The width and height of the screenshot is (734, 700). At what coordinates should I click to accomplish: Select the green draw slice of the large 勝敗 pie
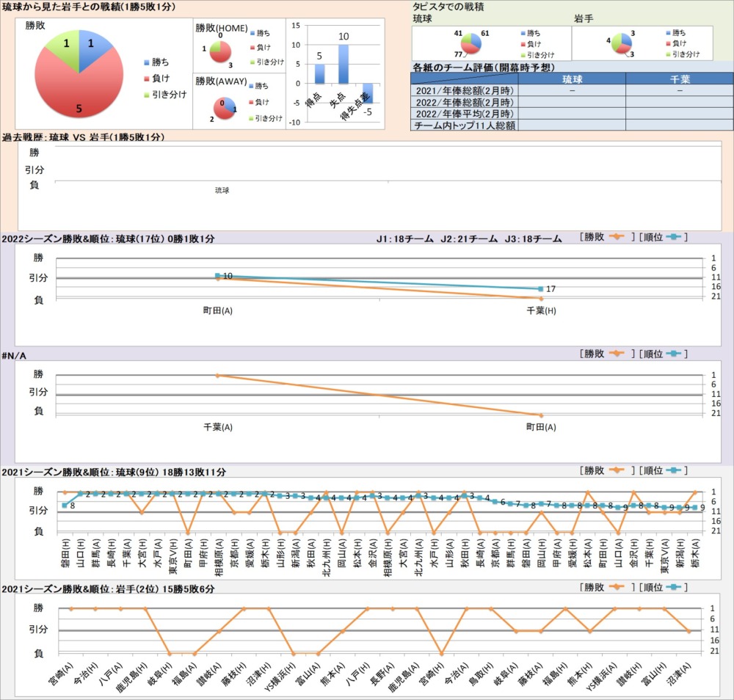click(65, 48)
